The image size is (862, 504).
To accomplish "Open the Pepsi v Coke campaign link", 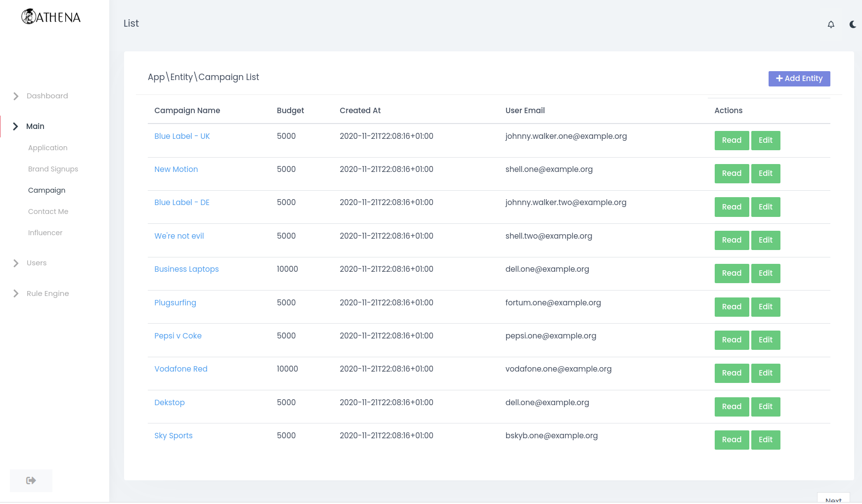I will [178, 336].
